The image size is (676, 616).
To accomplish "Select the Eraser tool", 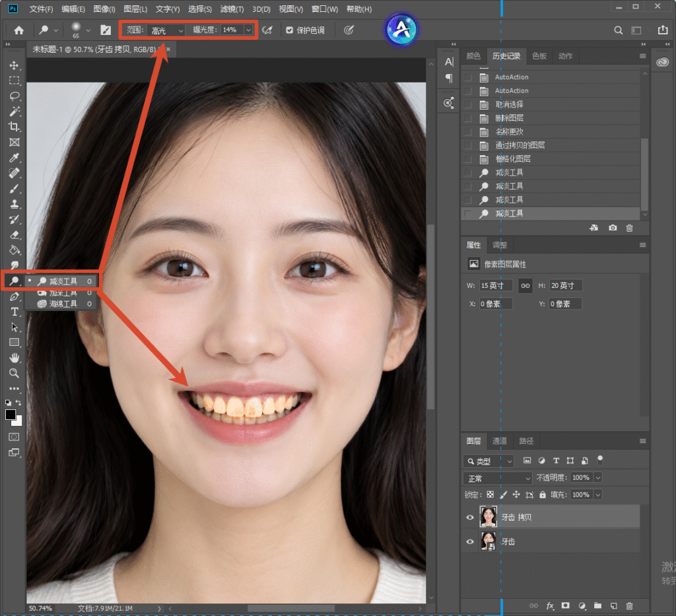I will [15, 235].
